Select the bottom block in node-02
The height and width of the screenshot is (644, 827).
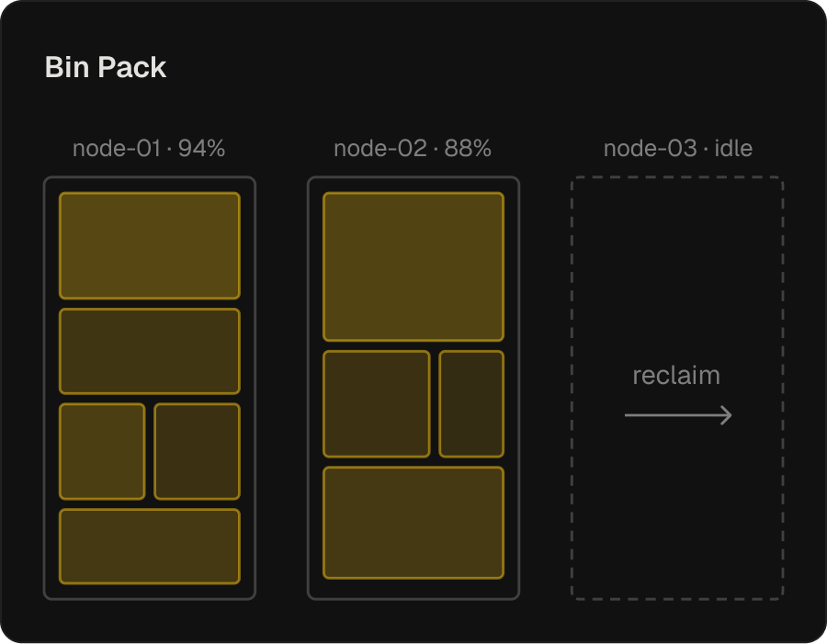tap(413, 523)
